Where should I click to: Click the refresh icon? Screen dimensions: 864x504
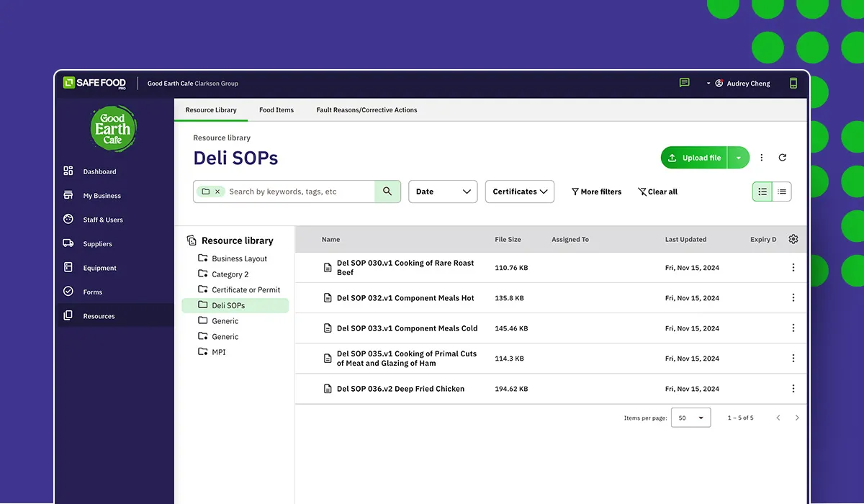tap(783, 158)
